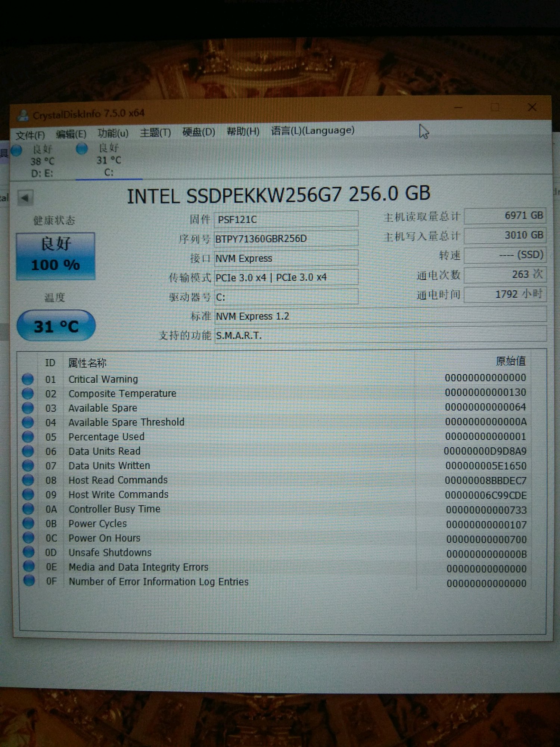Close the CrystalDiskInfo window
Screen dimensions: 560x747
[532, 108]
